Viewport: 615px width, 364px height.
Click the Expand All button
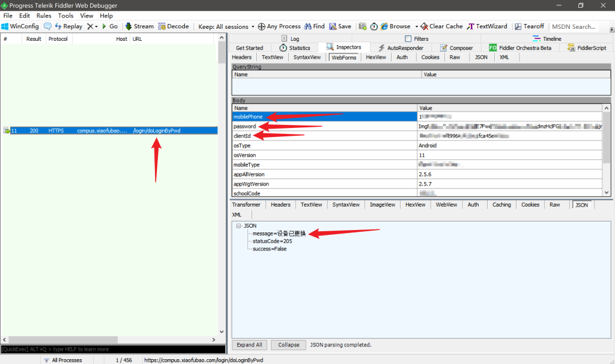pos(249,345)
